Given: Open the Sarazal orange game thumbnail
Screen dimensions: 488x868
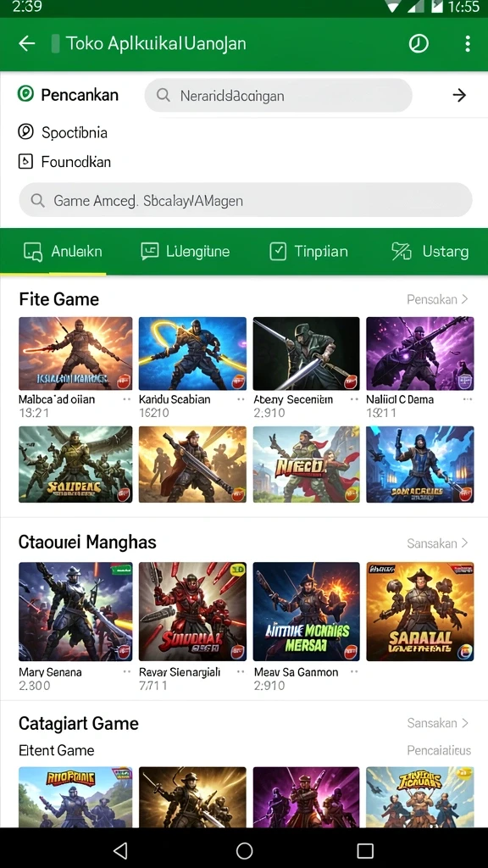Looking at the screenshot, I should [x=420, y=612].
